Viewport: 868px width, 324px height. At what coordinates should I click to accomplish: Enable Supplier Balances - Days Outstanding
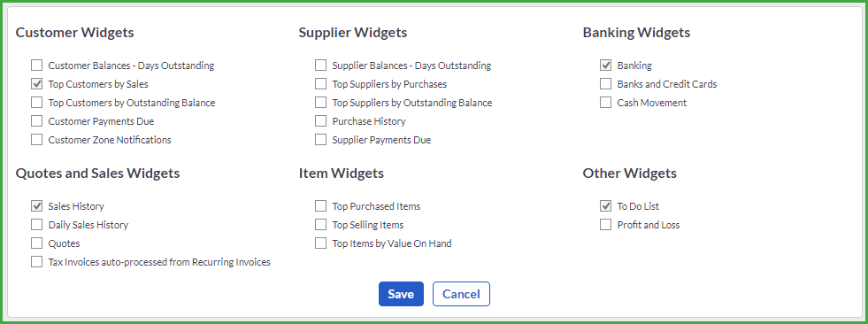pos(320,66)
